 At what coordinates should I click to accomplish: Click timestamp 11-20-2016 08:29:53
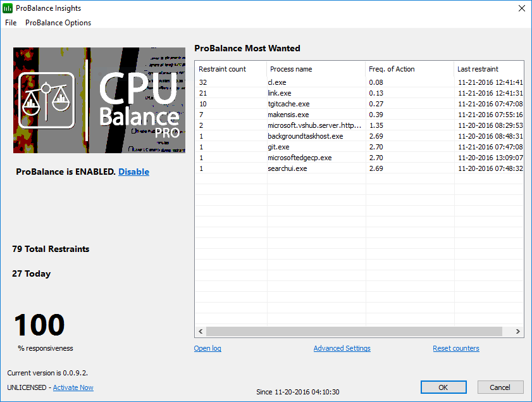click(490, 125)
